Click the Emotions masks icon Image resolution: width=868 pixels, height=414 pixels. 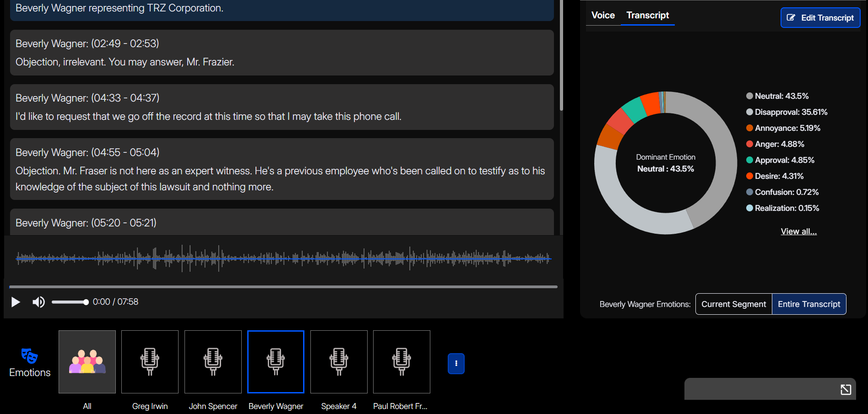point(30,356)
